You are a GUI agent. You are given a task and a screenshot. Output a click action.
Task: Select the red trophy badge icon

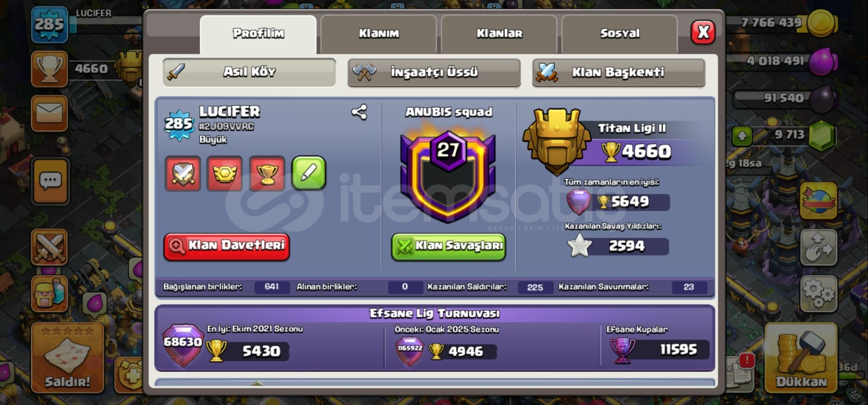point(267,173)
